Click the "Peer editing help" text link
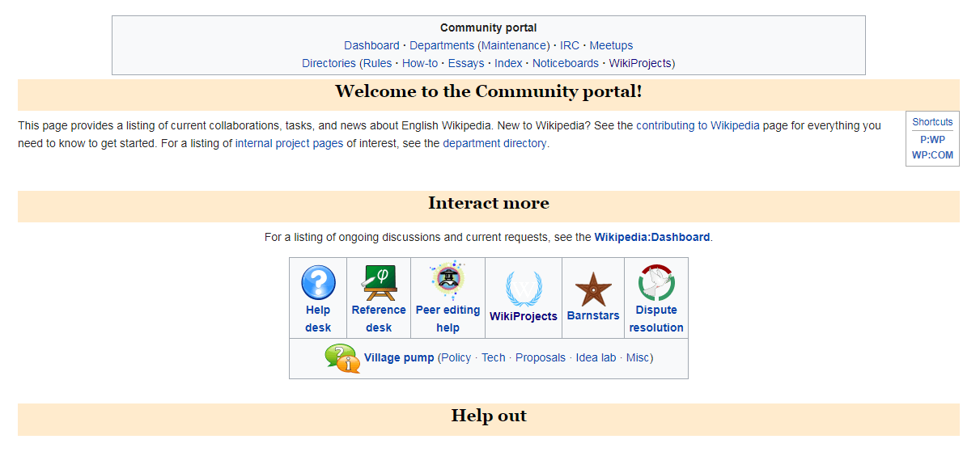The image size is (980, 452). (x=448, y=319)
